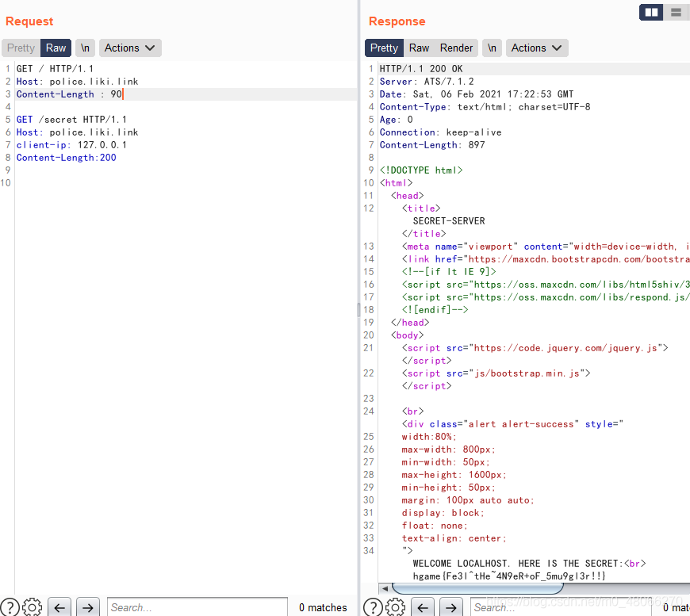Click 'Content-Length: 897' response header

(x=432, y=145)
